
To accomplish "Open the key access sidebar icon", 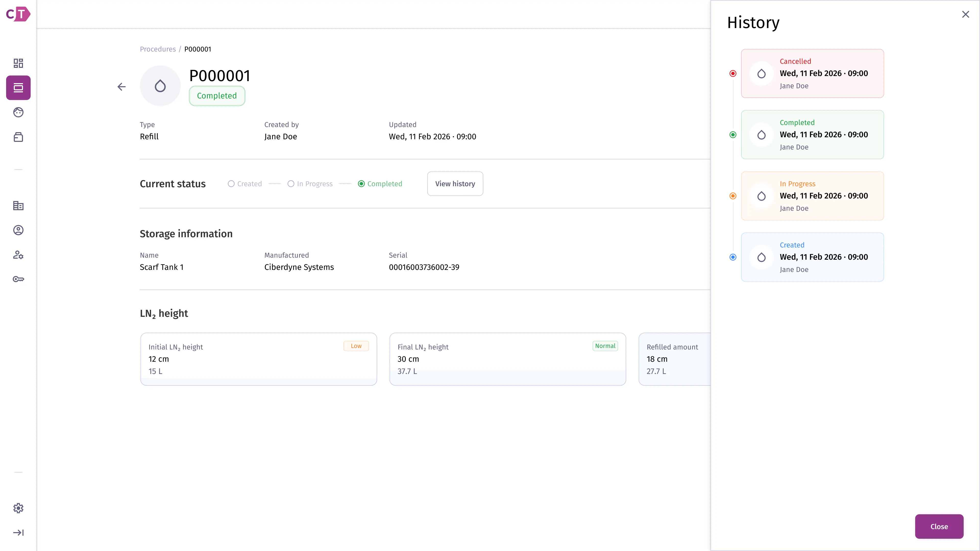I will coord(18,279).
